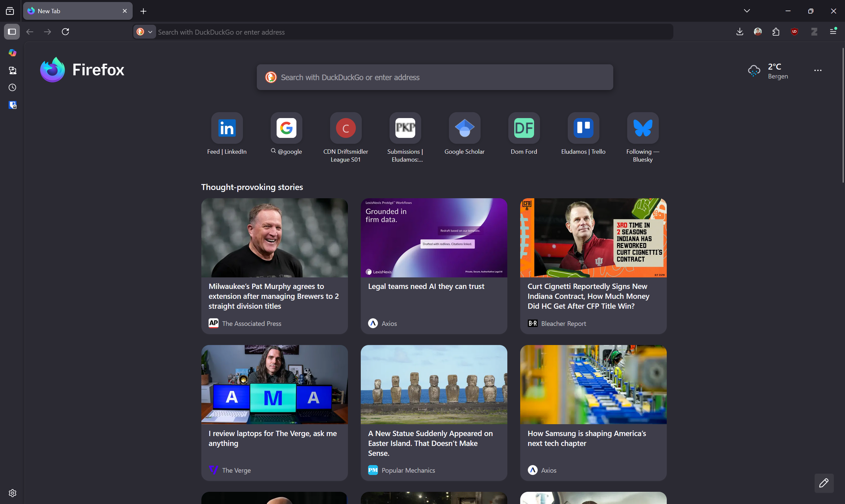Open the Extensions puzzle-piece icon
This screenshot has width=845, height=504.
click(776, 32)
